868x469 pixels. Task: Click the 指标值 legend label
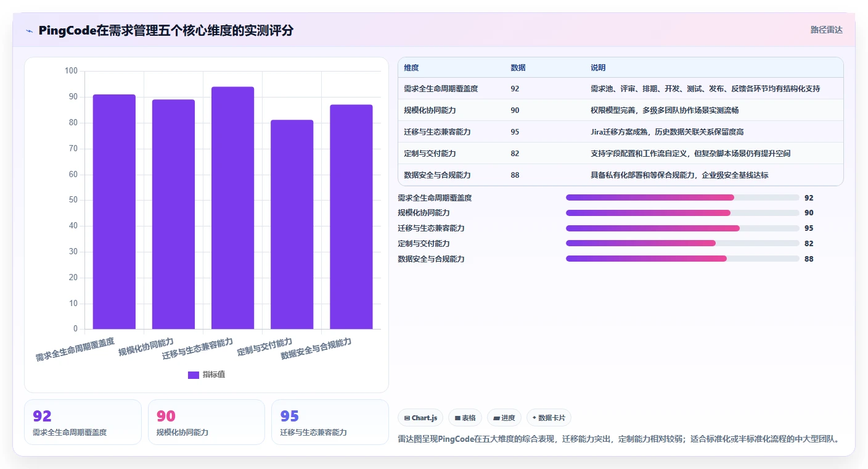[x=214, y=375]
